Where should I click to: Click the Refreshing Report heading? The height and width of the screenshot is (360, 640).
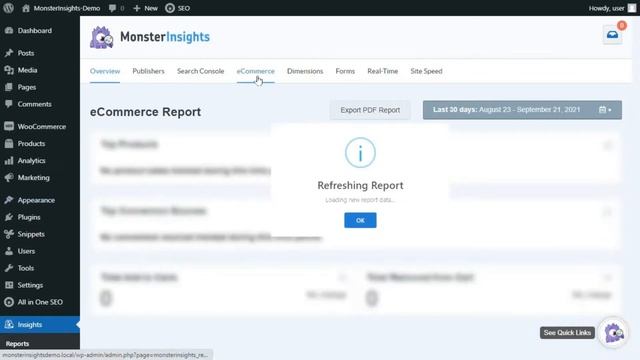coord(360,185)
